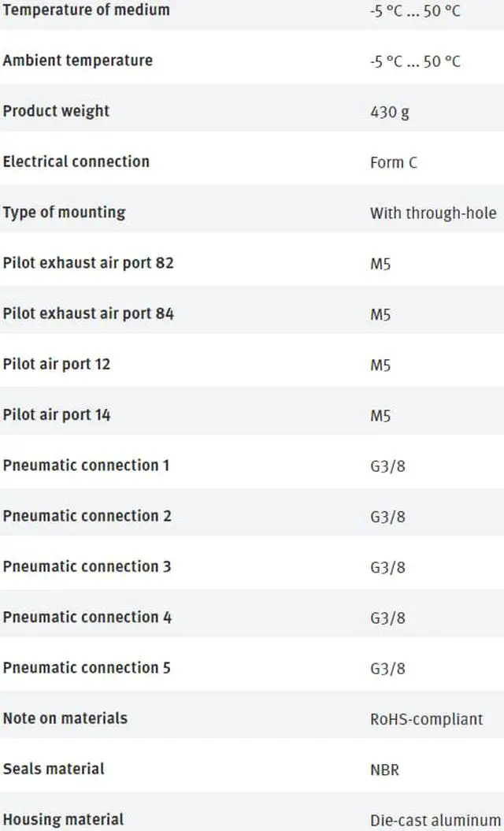Click the "Housing material" label
This screenshot has height=831, width=504.
[63, 819]
